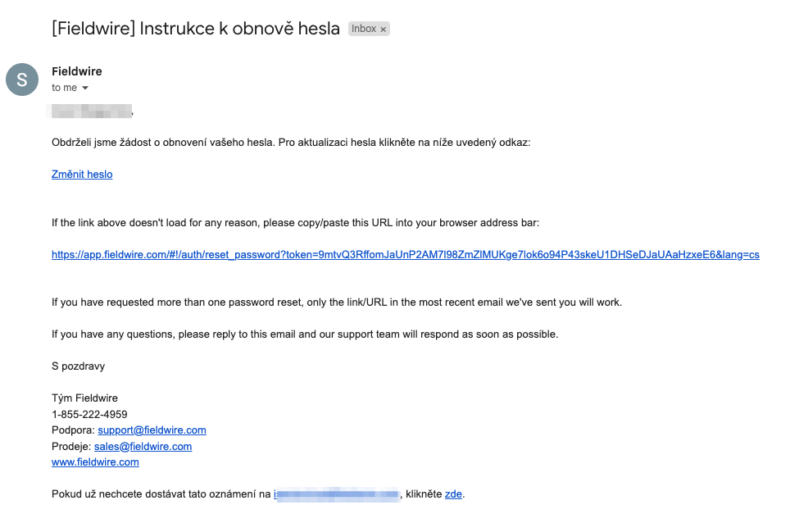Click the sales@fieldwire.com email link
This screenshot has width=790, height=532.
[143, 447]
